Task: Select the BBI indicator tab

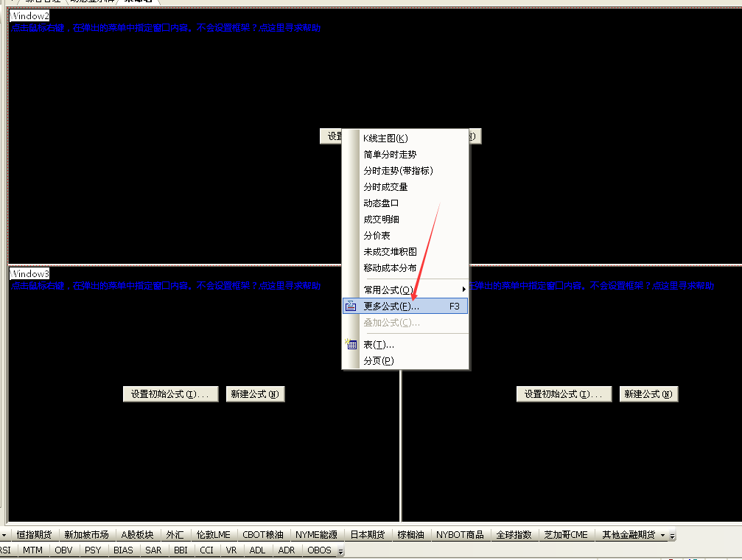Action: (181, 550)
